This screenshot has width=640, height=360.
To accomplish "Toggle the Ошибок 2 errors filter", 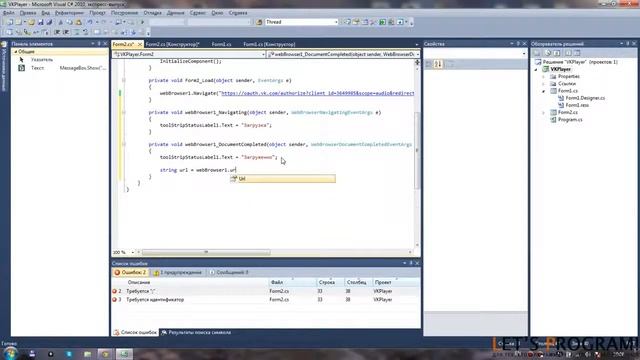I will coord(130,272).
